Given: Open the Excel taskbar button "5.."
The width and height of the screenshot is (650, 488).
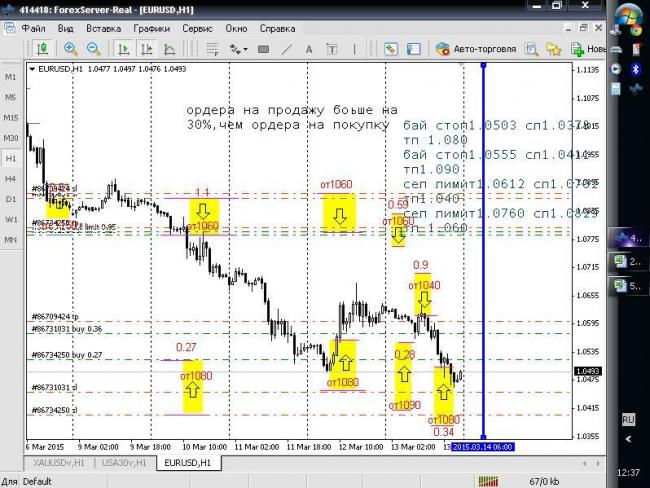Looking at the screenshot, I should (629, 286).
